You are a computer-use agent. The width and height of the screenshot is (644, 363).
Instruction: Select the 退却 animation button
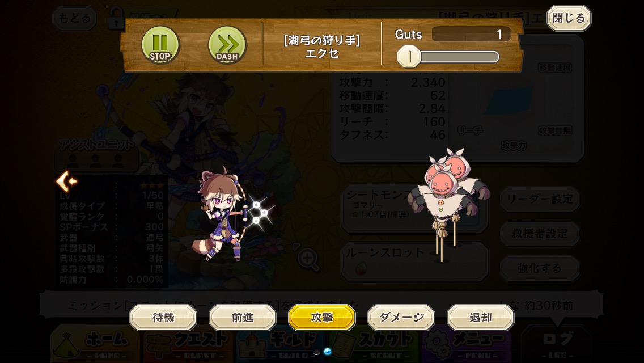(x=480, y=318)
